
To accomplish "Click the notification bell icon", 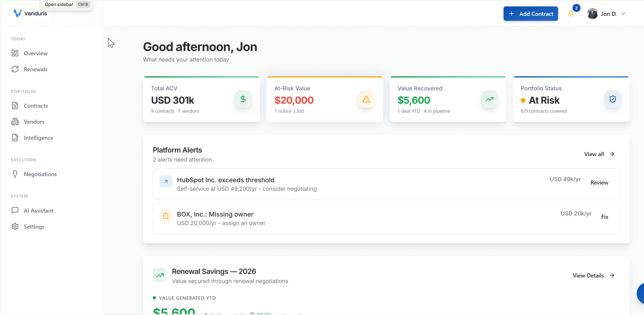I will click(x=571, y=14).
